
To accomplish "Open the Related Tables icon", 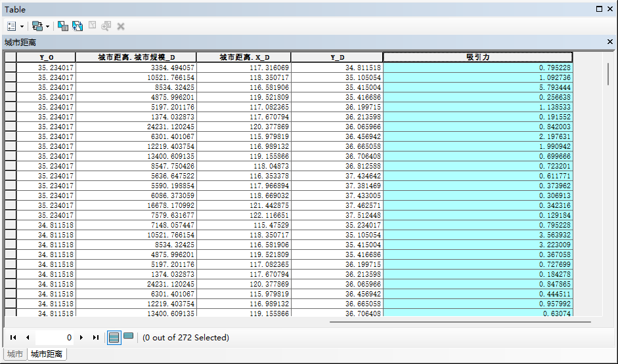I will coord(37,26).
